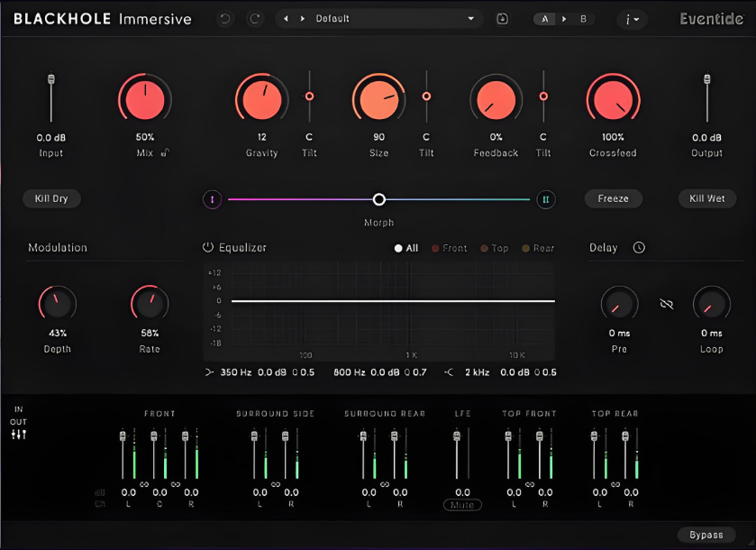Click the Mix knob

[145, 100]
